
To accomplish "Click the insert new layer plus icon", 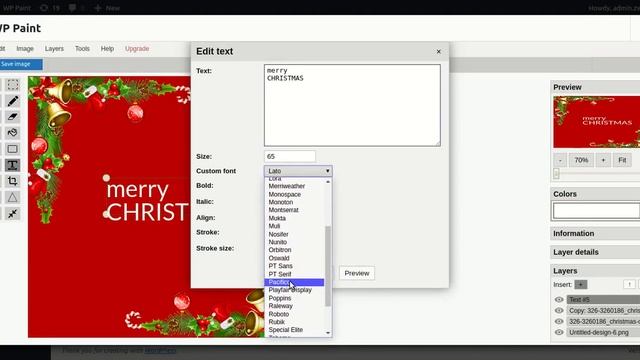I will (580, 284).
